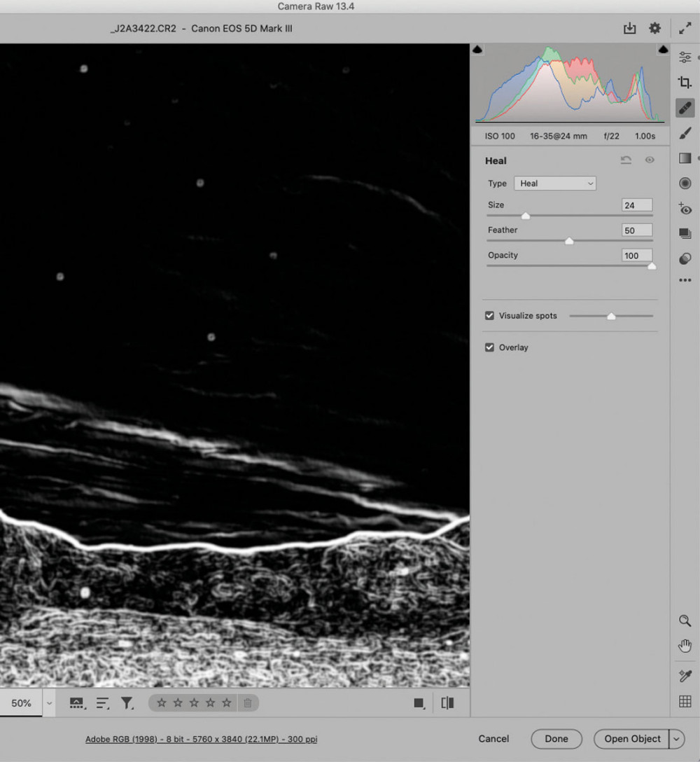Select the Graduated Filter tool

point(685,158)
